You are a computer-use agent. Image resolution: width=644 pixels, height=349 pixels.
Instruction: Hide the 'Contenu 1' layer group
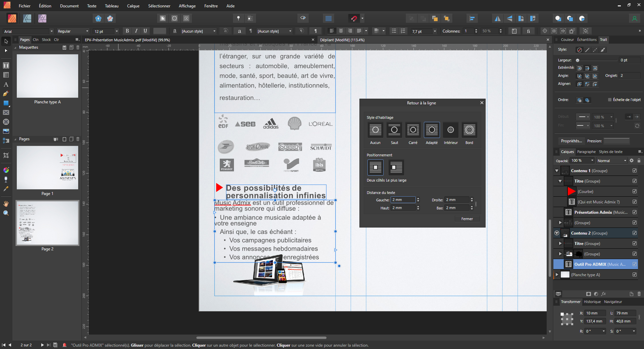pos(635,170)
